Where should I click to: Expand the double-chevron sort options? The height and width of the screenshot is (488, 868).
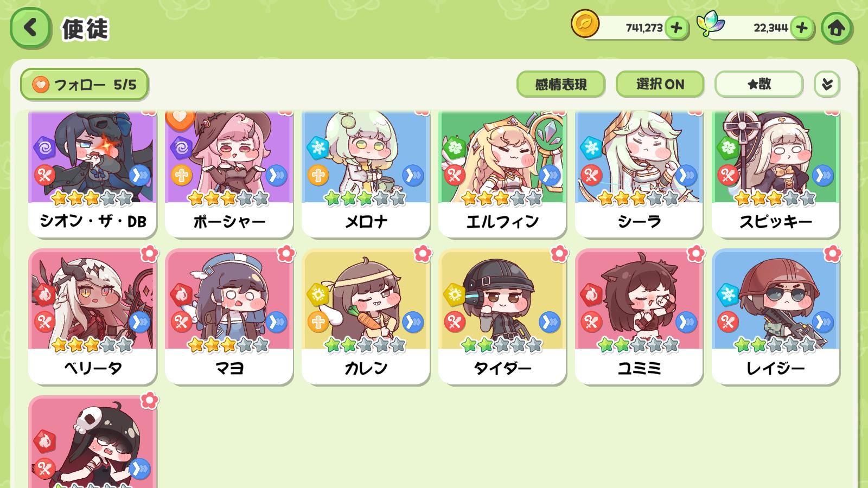click(x=827, y=84)
